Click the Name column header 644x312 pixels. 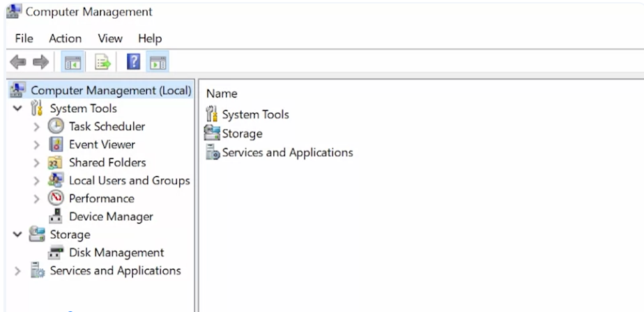222,93
